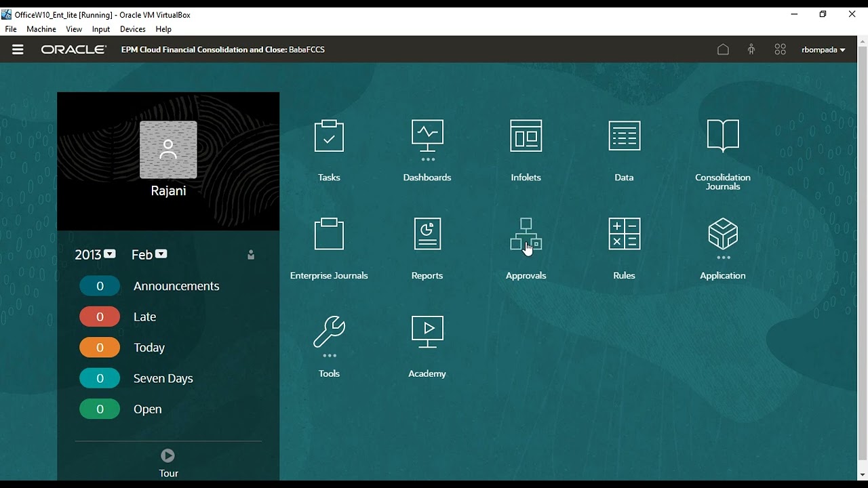Open the Infolets icon

coord(526,136)
